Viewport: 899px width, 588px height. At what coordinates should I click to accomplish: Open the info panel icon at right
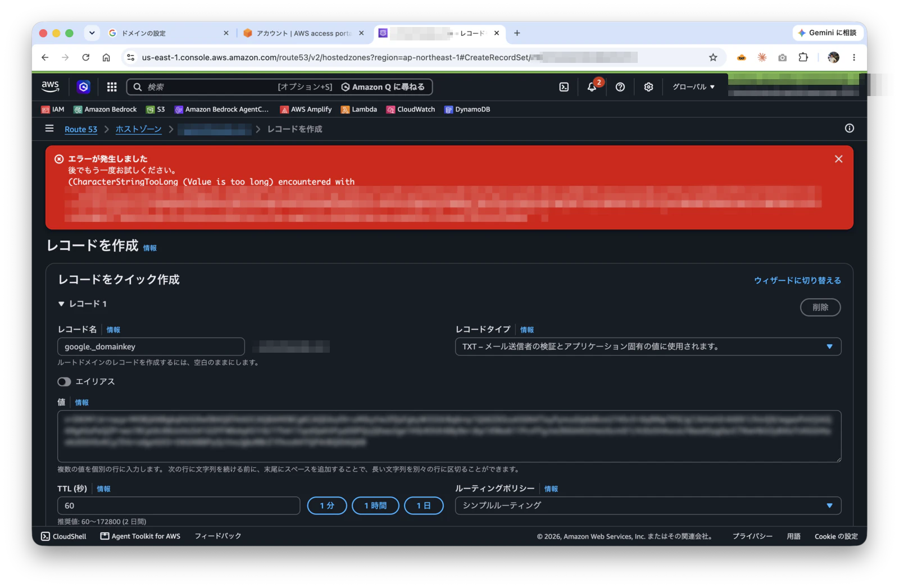849,129
